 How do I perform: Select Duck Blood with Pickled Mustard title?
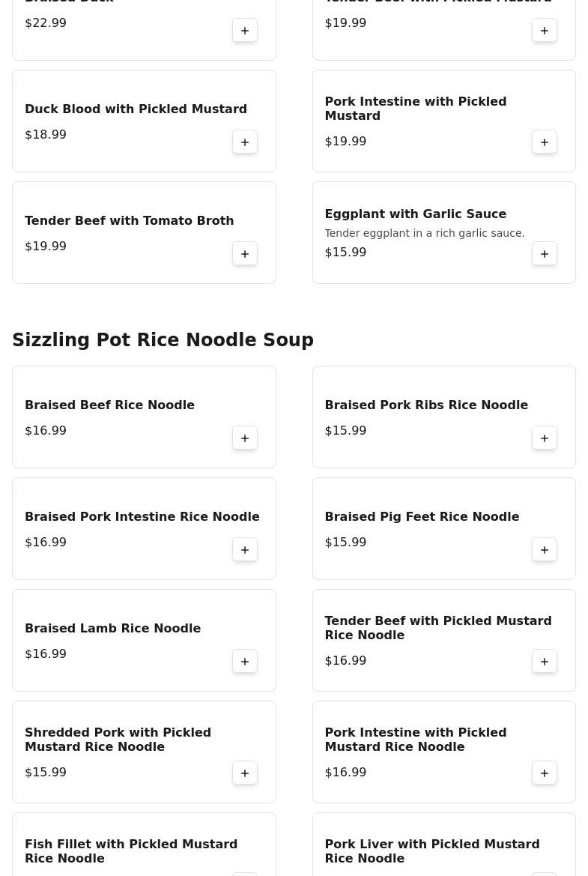(x=136, y=109)
